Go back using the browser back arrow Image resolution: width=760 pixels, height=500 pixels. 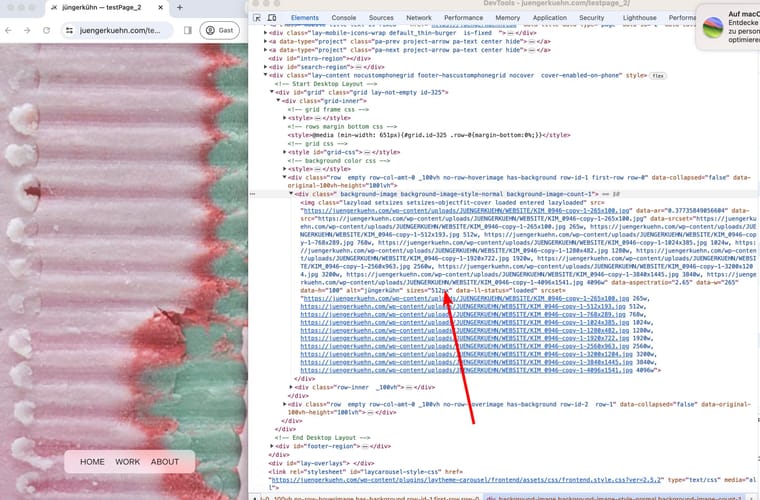pyautogui.click(x=7, y=30)
